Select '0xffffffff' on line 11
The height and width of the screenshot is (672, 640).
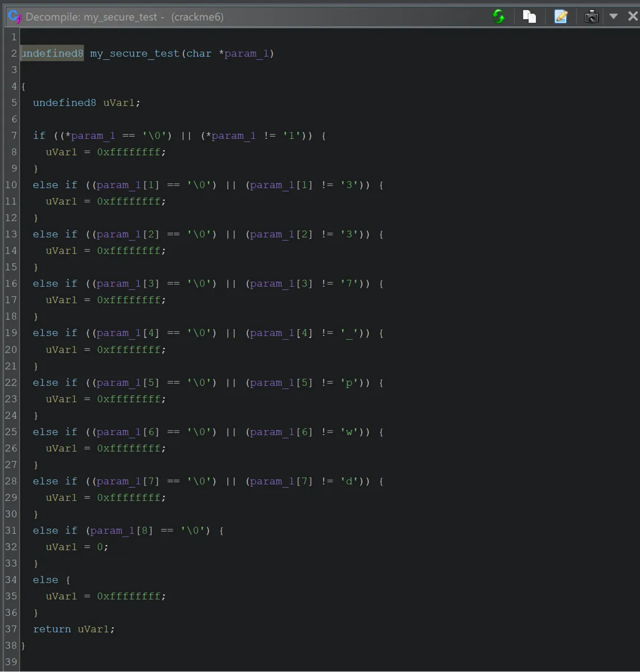[128, 201]
